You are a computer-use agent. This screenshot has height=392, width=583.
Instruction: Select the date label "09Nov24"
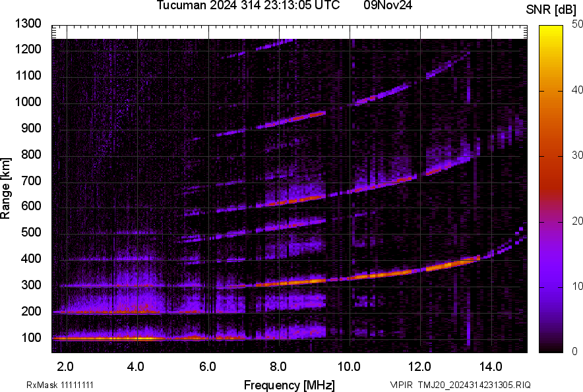click(x=388, y=5)
